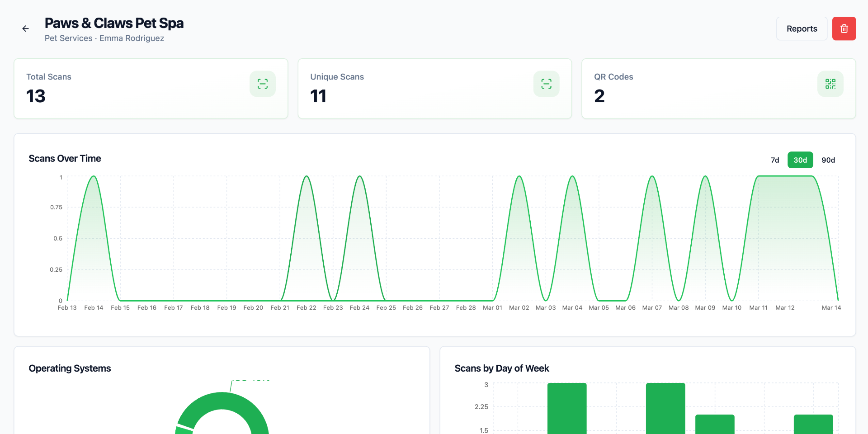Screen dimensions: 868x434
Task: Click the Mar 04 axis label
Action: coord(572,308)
